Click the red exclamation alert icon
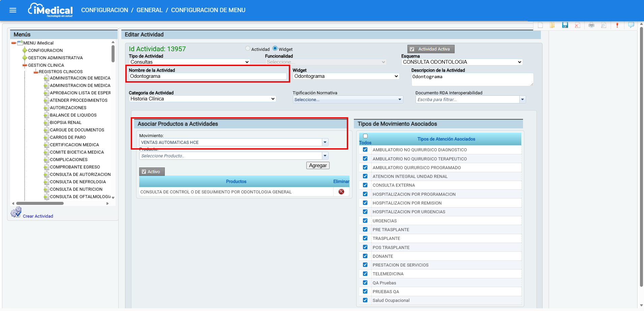The width and height of the screenshot is (644, 311). point(617,25)
